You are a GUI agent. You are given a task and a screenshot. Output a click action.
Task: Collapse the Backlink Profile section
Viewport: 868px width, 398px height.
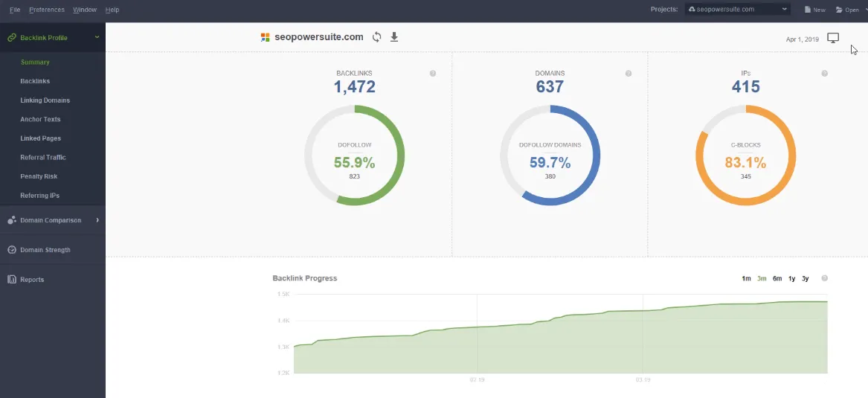97,37
